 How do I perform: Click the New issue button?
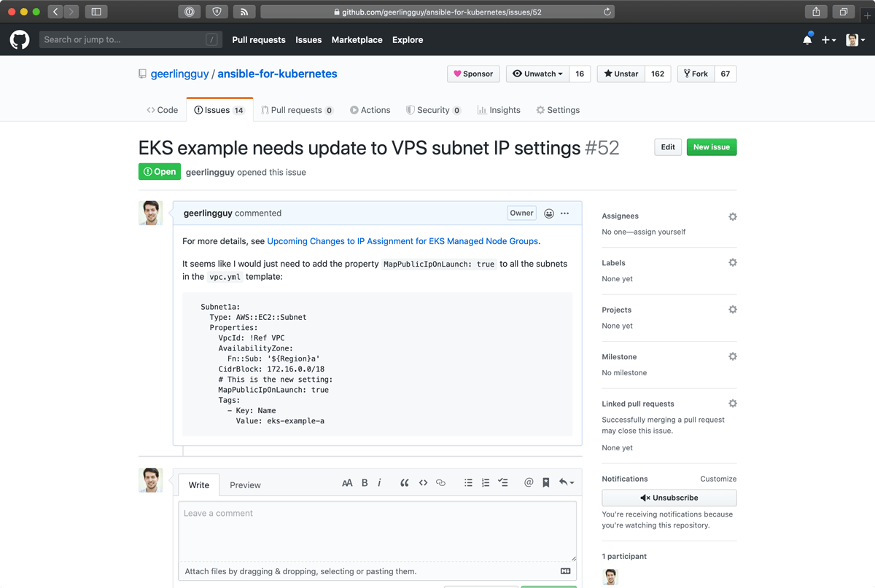click(x=712, y=147)
